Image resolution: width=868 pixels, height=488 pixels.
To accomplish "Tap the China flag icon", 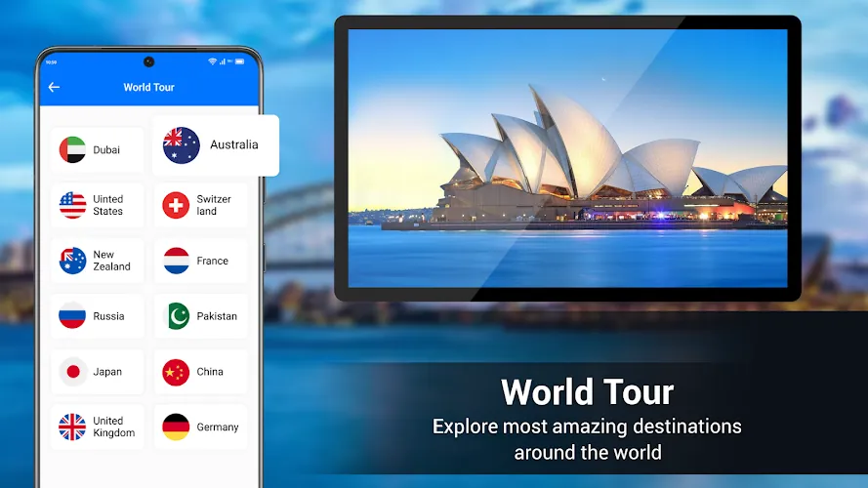I will (176, 372).
